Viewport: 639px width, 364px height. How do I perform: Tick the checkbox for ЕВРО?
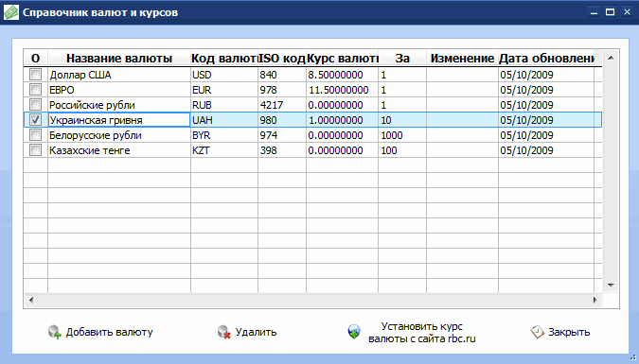[35, 90]
